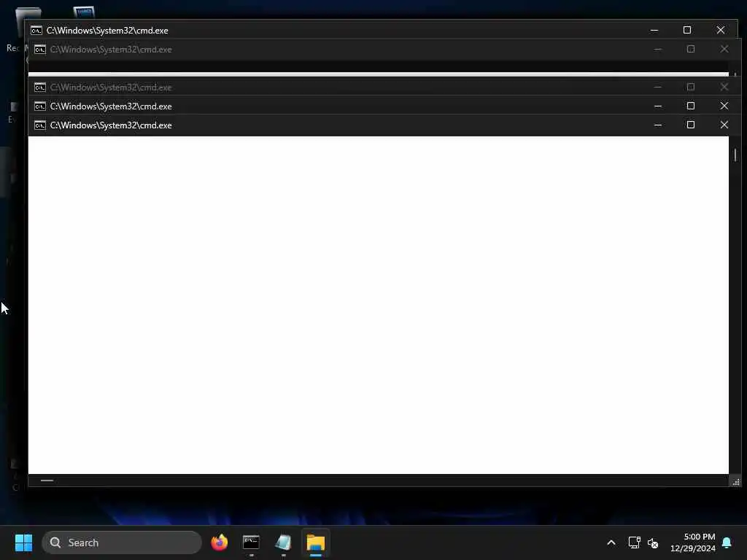Viewport: 747px width, 560px height.
Task: Click the title icon of the cmd window directly behind the frontmost
Action: [x=40, y=106]
